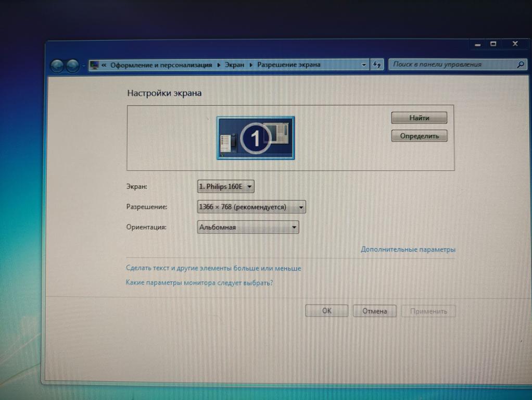
Task: Close the screen resolution window
Action: [515, 43]
